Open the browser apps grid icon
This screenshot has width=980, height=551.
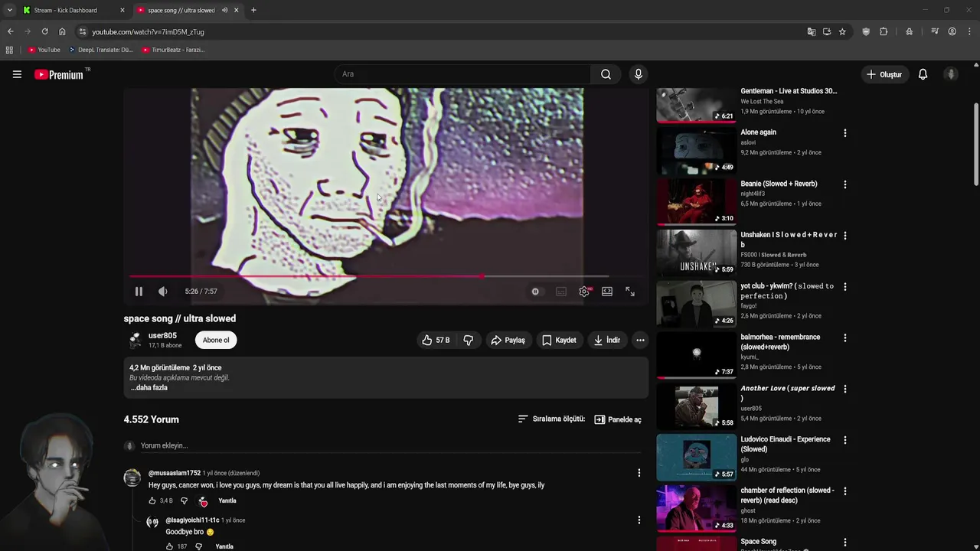tap(9, 50)
